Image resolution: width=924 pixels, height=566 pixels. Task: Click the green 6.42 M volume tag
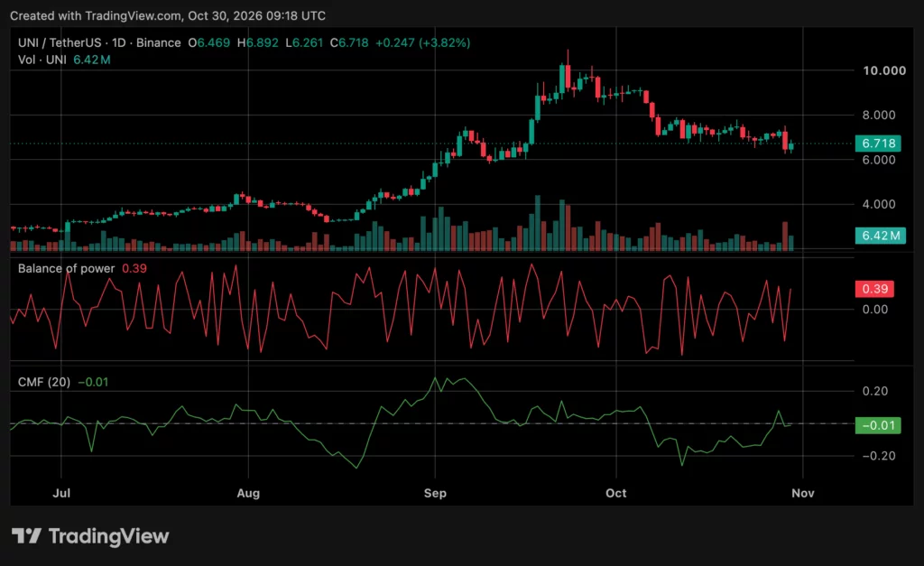[x=881, y=236]
